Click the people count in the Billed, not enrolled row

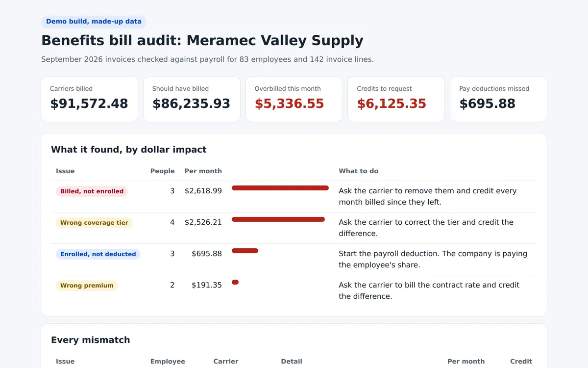(172, 191)
